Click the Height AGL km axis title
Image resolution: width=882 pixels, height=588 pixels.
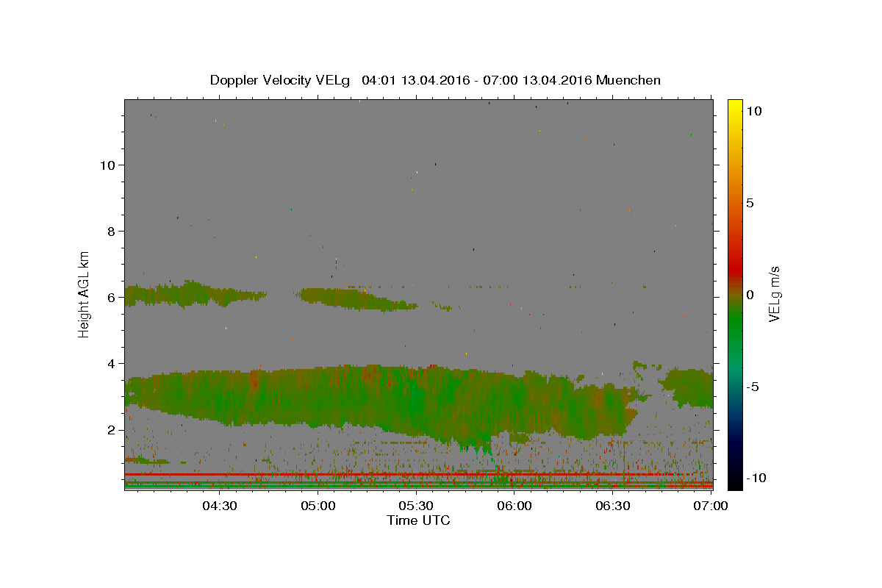85,294
